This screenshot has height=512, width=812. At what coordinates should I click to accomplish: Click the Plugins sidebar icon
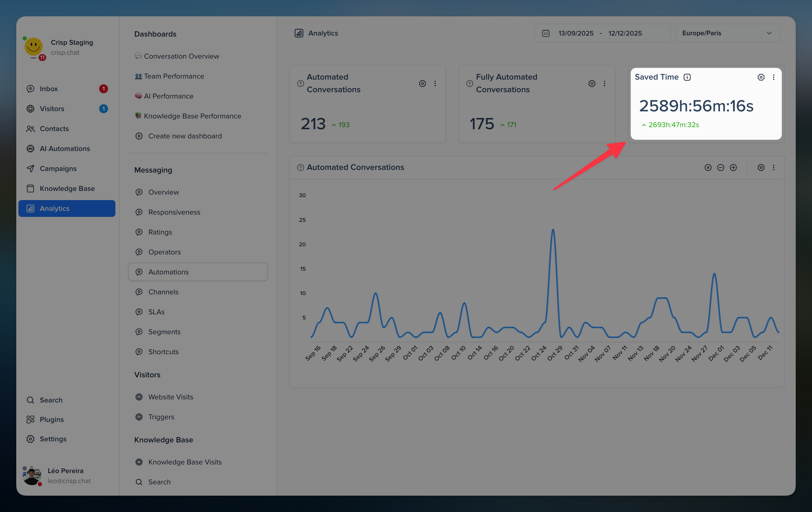click(30, 419)
